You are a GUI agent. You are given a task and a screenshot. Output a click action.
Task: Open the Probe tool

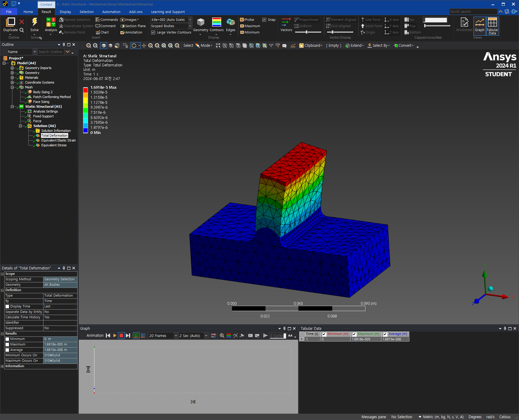click(x=247, y=20)
